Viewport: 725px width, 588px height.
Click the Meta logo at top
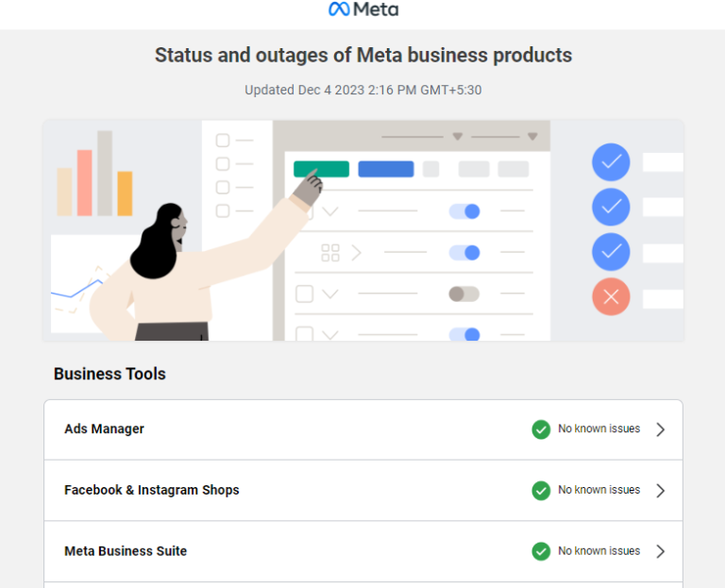click(x=362, y=9)
